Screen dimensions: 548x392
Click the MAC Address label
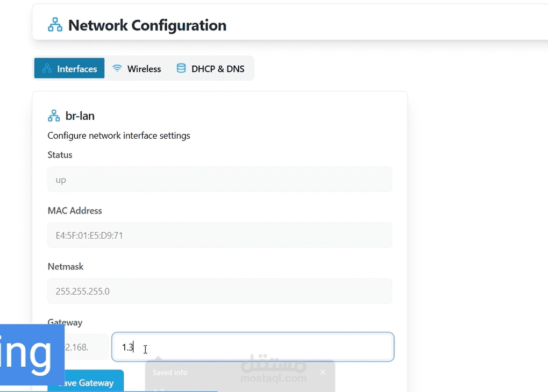75,210
